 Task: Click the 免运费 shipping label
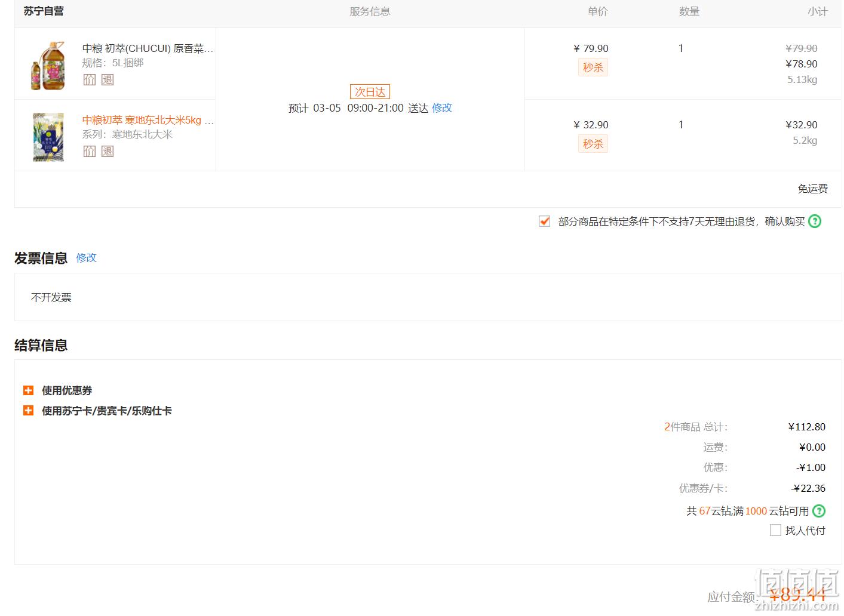tap(813, 189)
